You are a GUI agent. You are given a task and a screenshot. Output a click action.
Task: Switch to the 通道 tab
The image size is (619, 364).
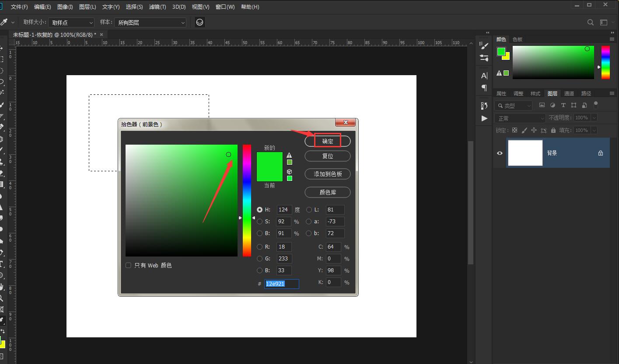[x=569, y=94]
